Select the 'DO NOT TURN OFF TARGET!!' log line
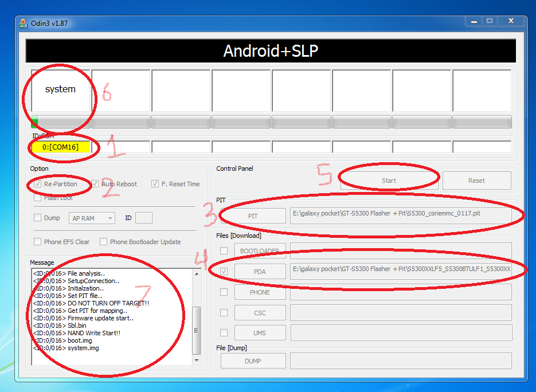This screenshot has width=536, height=392. (x=91, y=303)
